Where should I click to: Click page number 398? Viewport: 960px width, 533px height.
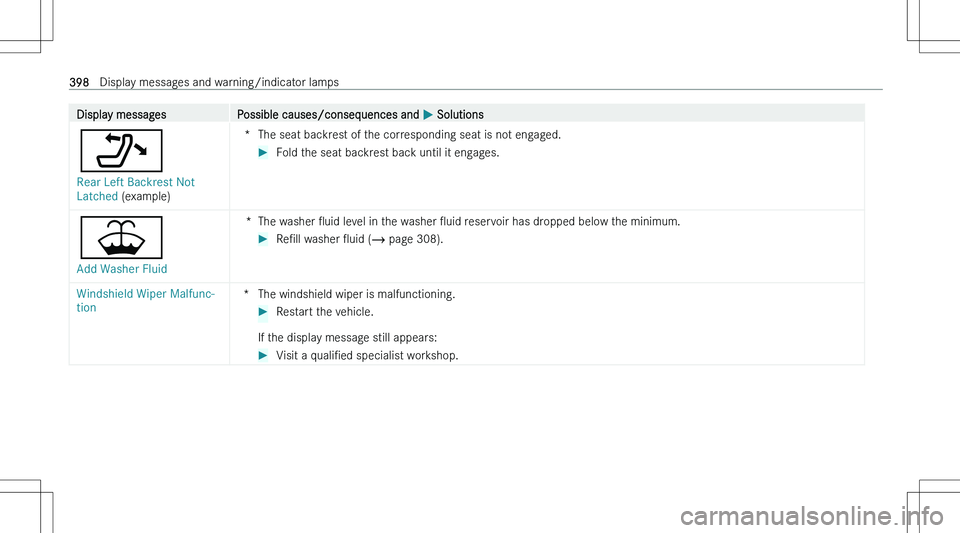[79, 82]
